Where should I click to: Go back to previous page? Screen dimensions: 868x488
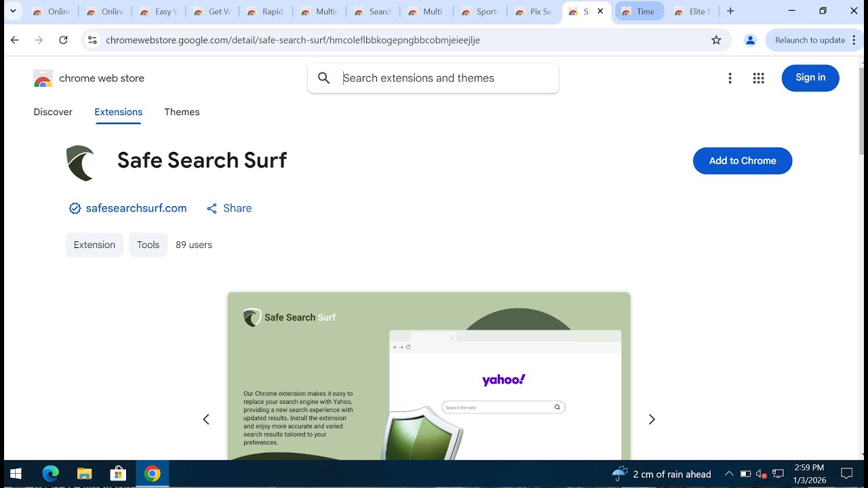(x=15, y=40)
